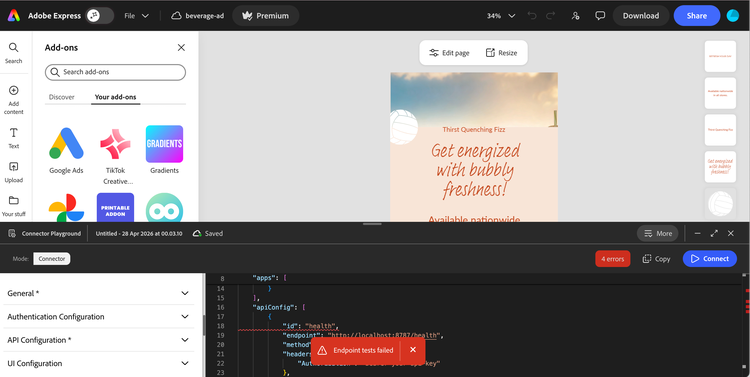This screenshot has width=750, height=377.
Task: Open the user profile avatar
Action: [x=733, y=16]
